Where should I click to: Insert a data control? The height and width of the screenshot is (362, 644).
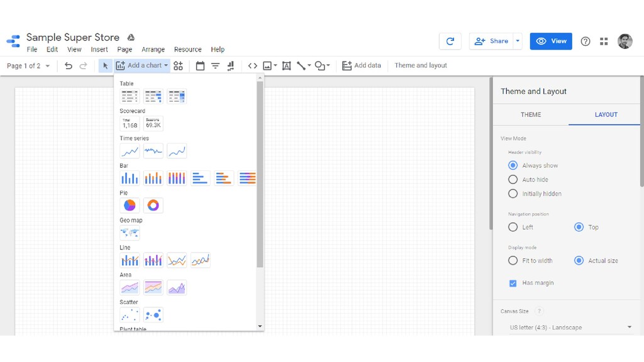click(x=230, y=65)
